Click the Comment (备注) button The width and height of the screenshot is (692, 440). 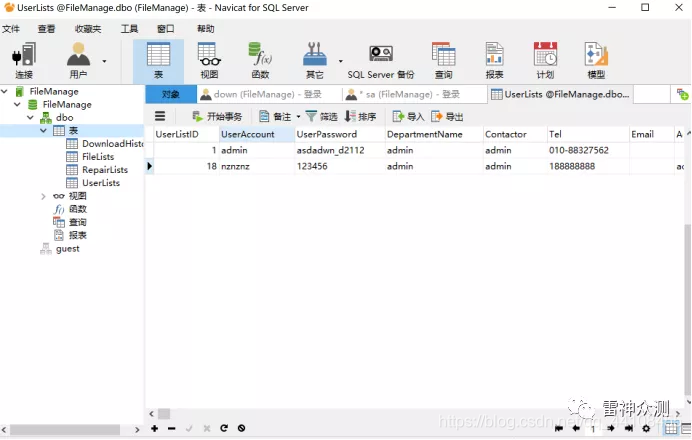click(x=275, y=117)
